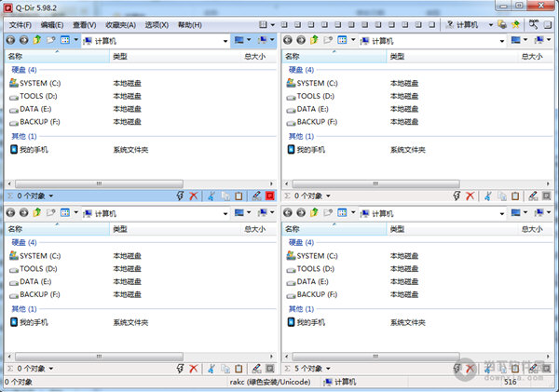The image size is (559, 392).
Task: Click red X delete icon in top-left pane
Action: click(x=194, y=196)
